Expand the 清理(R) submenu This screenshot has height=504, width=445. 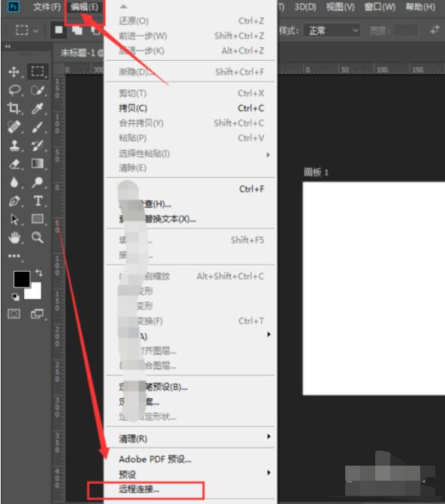pos(269,436)
